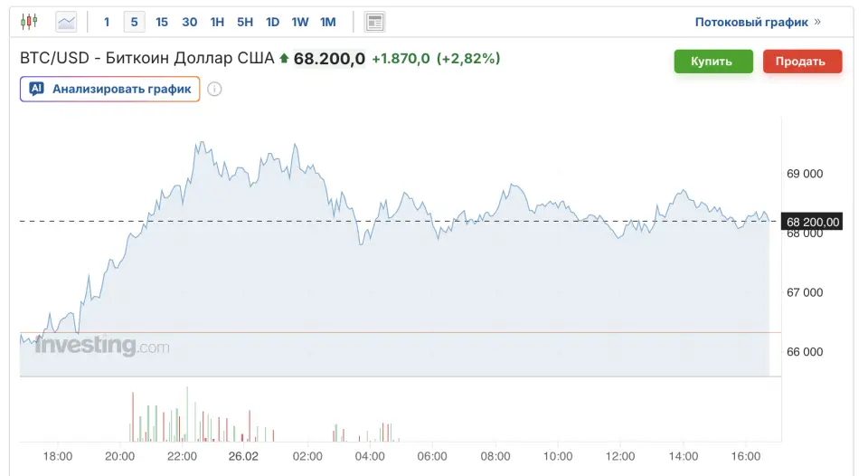Set chart interval to 1W
Viewport: 868px width, 476px height.
point(300,22)
